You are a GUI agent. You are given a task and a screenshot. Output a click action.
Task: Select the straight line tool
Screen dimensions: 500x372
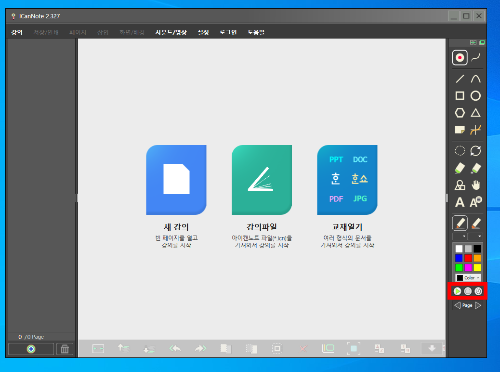coord(460,79)
